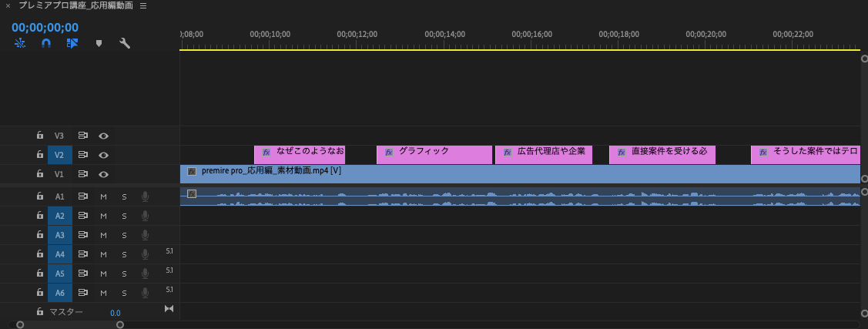This screenshot has width=868, height=329.
Task: Hide V1 track output with eye icon
Action: pyautogui.click(x=103, y=174)
